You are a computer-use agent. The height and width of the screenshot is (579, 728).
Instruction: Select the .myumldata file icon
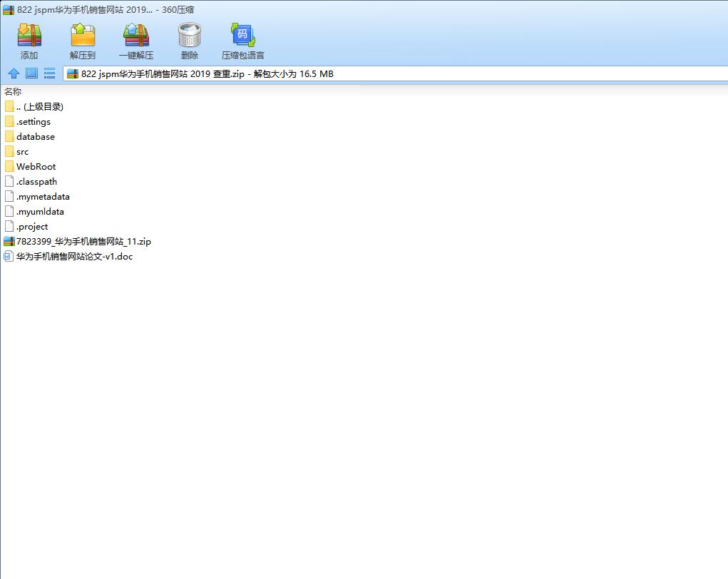[9, 211]
